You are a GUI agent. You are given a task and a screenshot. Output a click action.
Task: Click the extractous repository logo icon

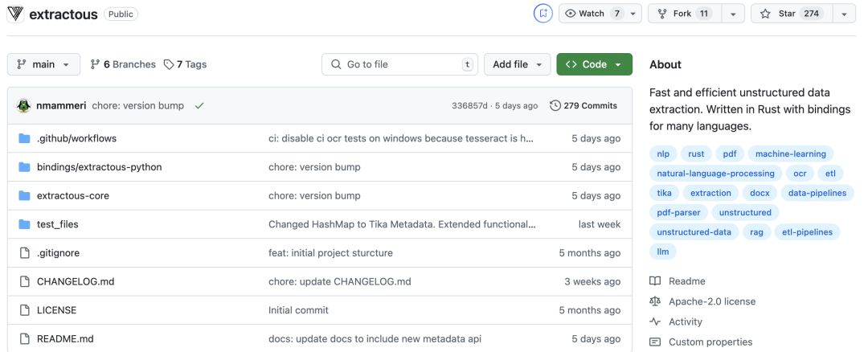pos(15,14)
